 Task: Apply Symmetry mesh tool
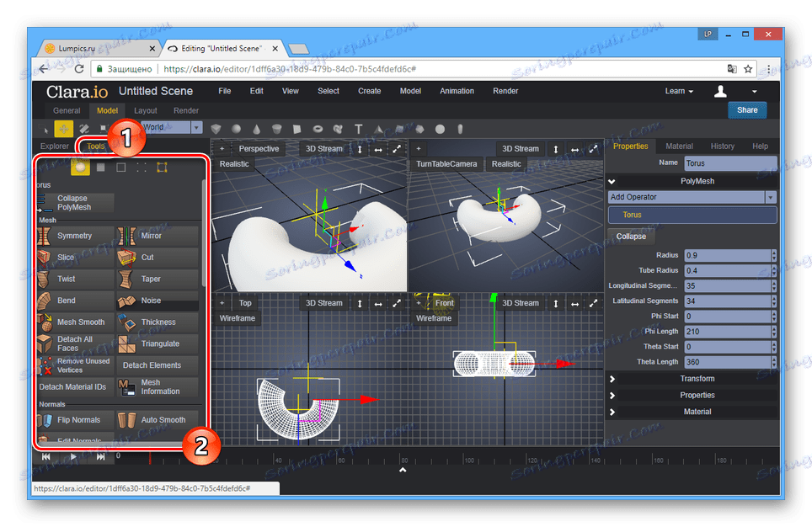coord(75,236)
